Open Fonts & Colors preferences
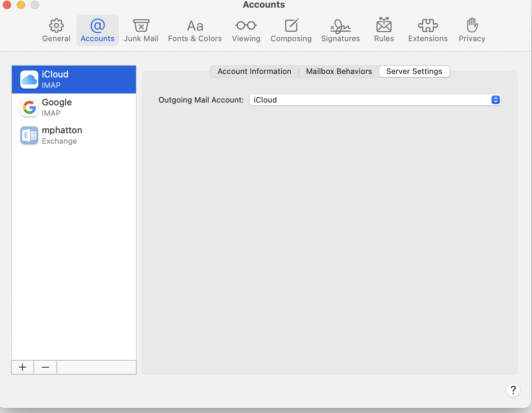The image size is (532, 413). [195, 30]
